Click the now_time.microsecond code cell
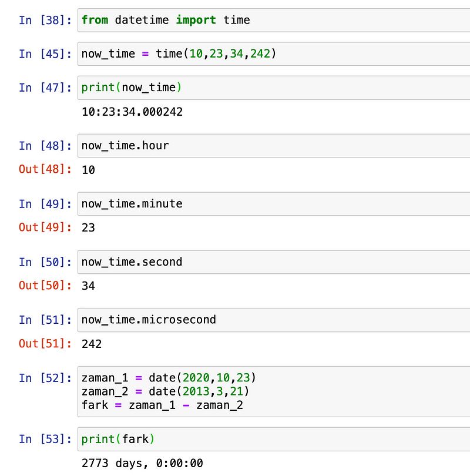Viewport: 470px width, 476px height. coord(274,320)
